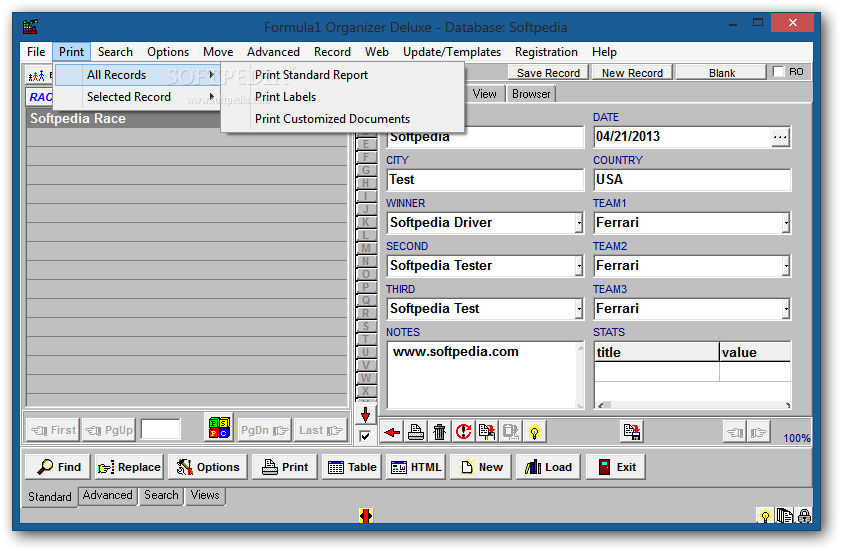The width and height of the screenshot is (841, 551).
Task: Click the previous record hand icon
Action: coord(735,432)
